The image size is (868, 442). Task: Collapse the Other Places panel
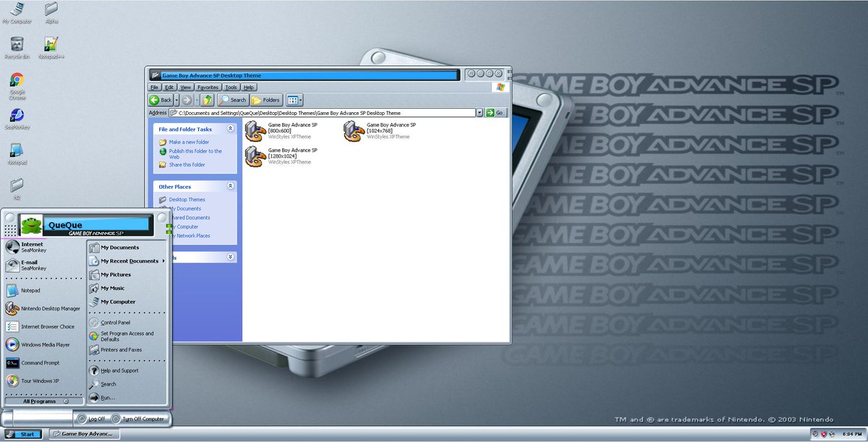230,186
